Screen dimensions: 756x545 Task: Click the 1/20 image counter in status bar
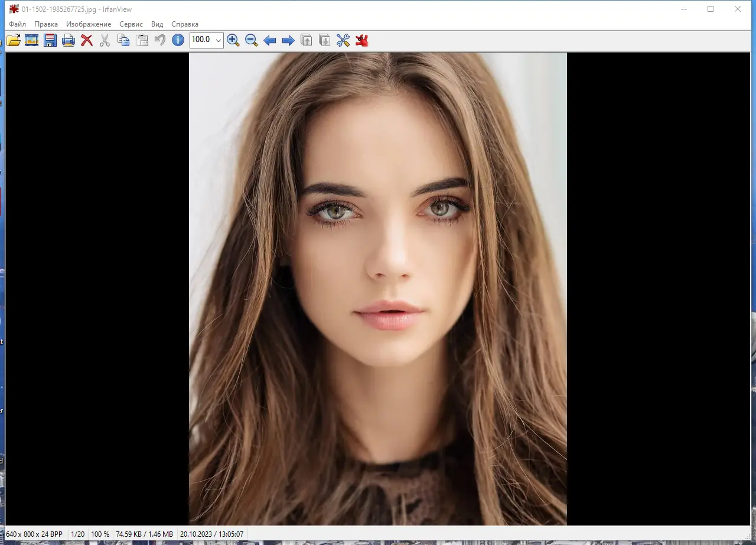click(x=78, y=534)
